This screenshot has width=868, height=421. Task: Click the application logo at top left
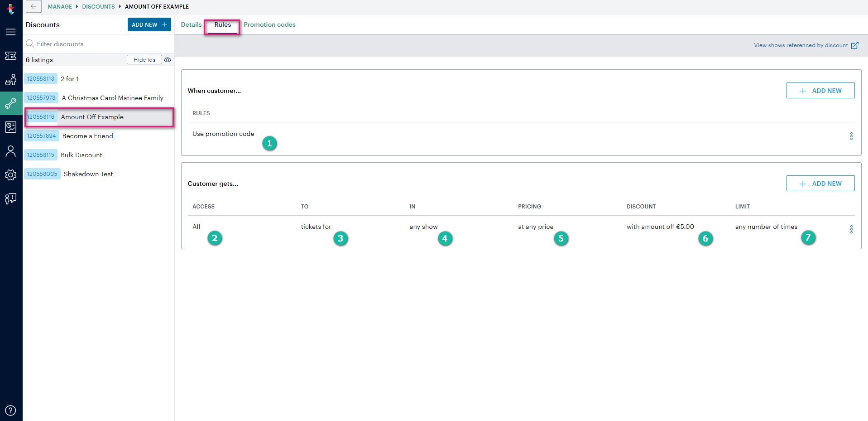coord(10,9)
